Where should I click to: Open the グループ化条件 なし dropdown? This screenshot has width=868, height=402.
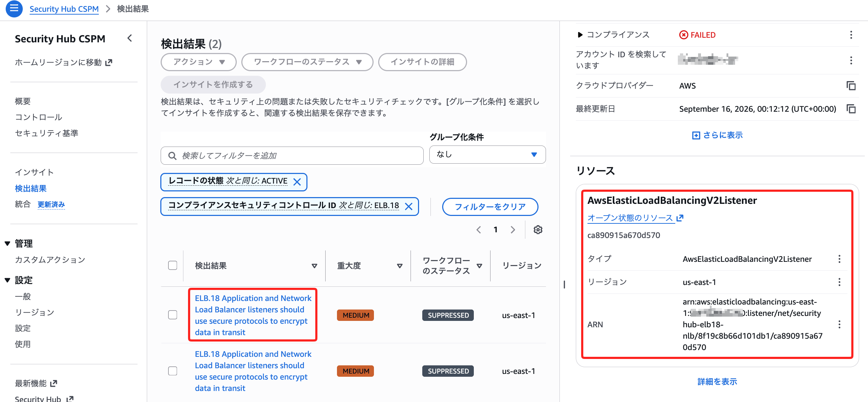coord(487,154)
